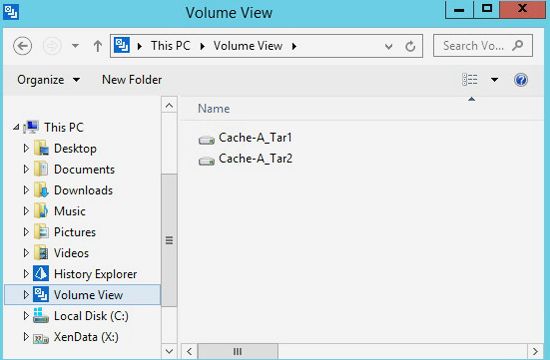The image size is (550, 360).
Task: Open the view options dropdown arrow
Action: click(x=494, y=80)
